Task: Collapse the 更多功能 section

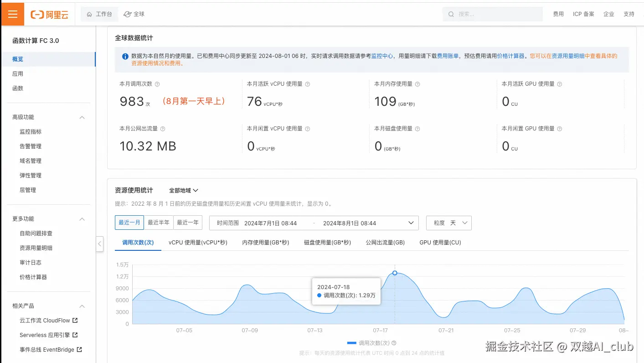Action: (82, 219)
